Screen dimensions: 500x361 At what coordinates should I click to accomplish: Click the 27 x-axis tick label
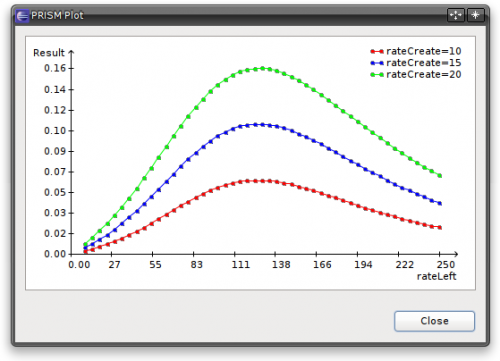tap(114, 265)
